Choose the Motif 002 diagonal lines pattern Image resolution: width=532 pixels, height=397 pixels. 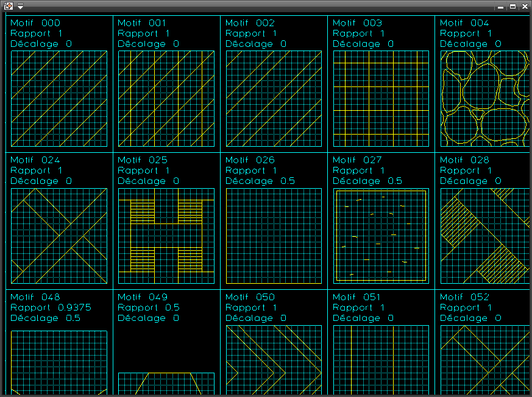[x=274, y=99]
